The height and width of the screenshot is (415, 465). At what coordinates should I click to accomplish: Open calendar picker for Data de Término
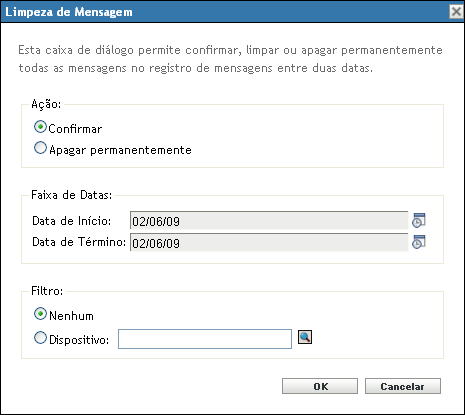click(x=419, y=242)
